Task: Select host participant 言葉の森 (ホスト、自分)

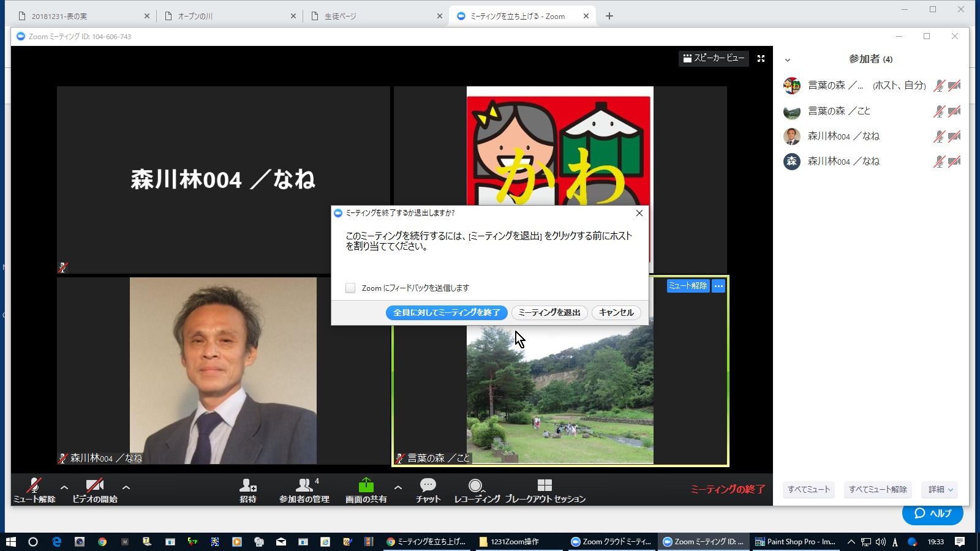Action: click(871, 86)
